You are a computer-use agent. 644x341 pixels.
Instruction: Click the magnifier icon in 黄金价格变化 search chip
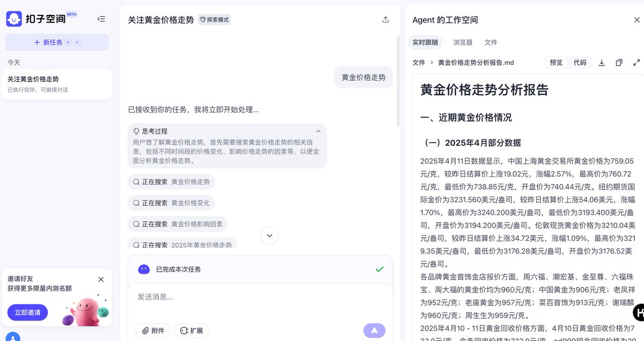tap(136, 203)
